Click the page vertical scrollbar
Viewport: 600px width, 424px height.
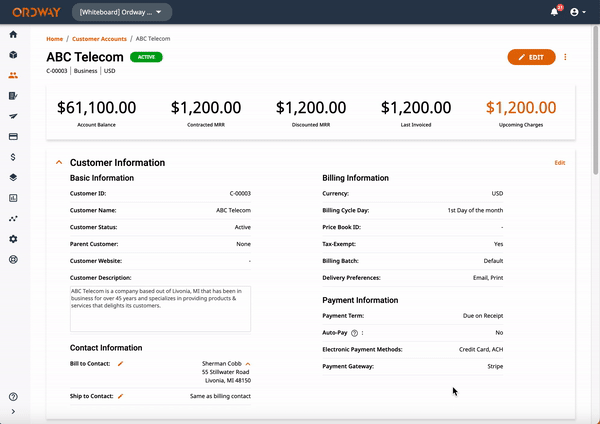pyautogui.click(x=596, y=99)
